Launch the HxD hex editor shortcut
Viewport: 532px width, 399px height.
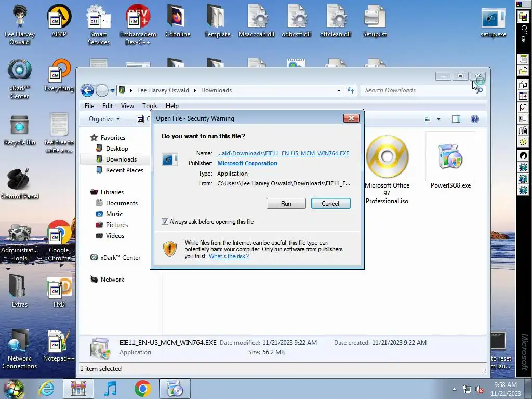pyautogui.click(x=59, y=292)
